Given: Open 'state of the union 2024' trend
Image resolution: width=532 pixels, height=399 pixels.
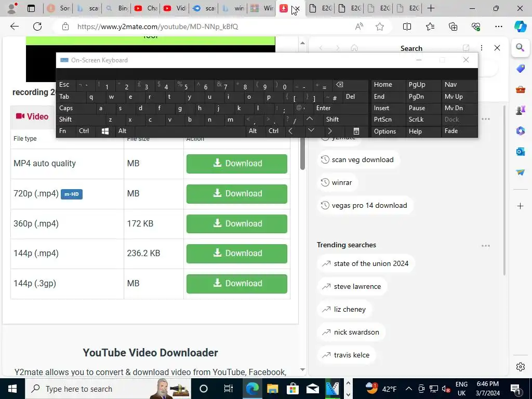Looking at the screenshot, I should (x=366, y=263).
